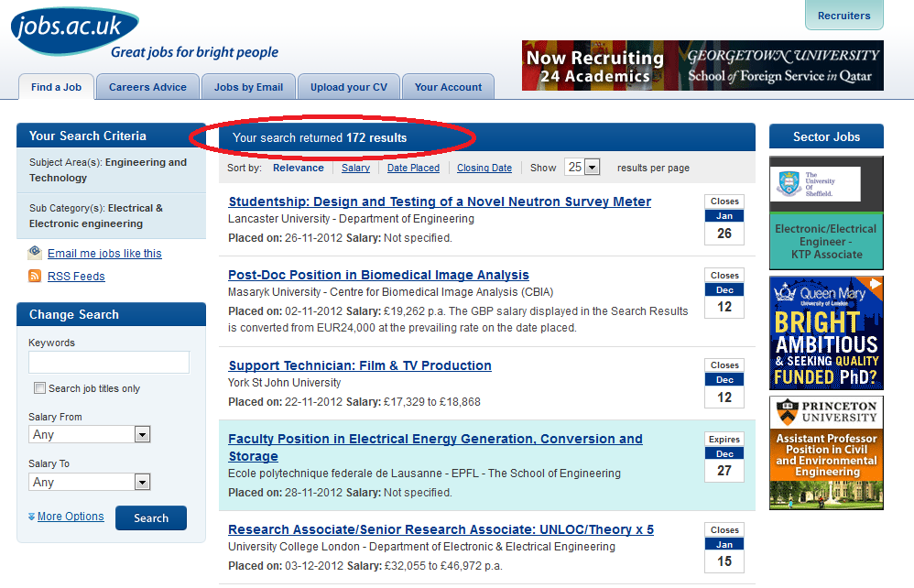Click the University of Sheffield KTP Associate ad
Image resolution: width=914 pixels, height=588 pixels.
826,212
